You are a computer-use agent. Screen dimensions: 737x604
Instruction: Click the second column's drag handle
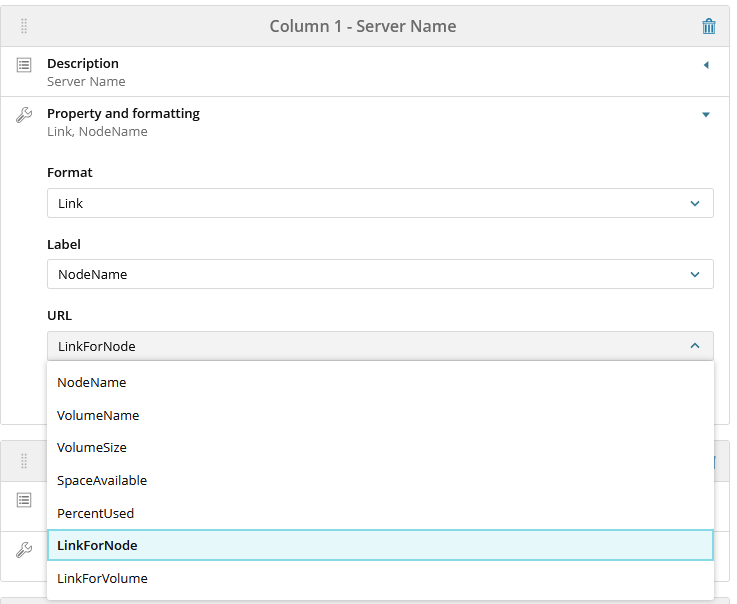coord(24,461)
